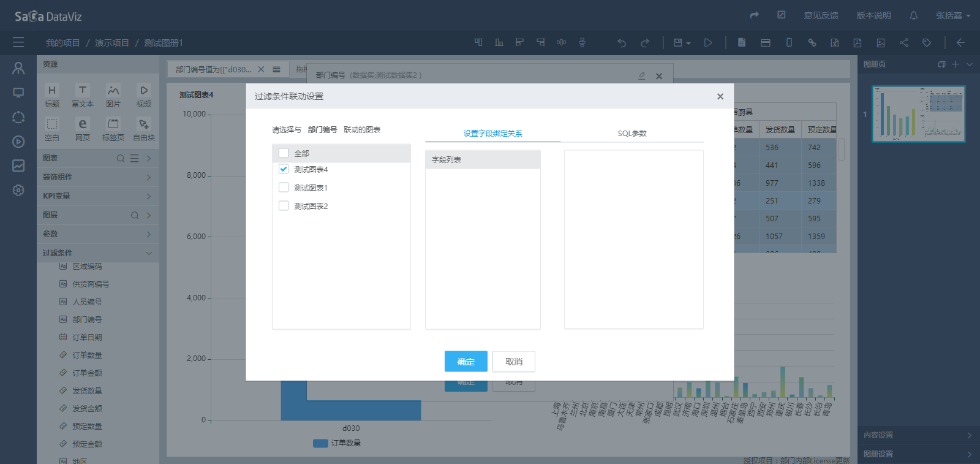Click the link chain icon in toolbar
Screen dimensions: 980x464
pos(812,43)
